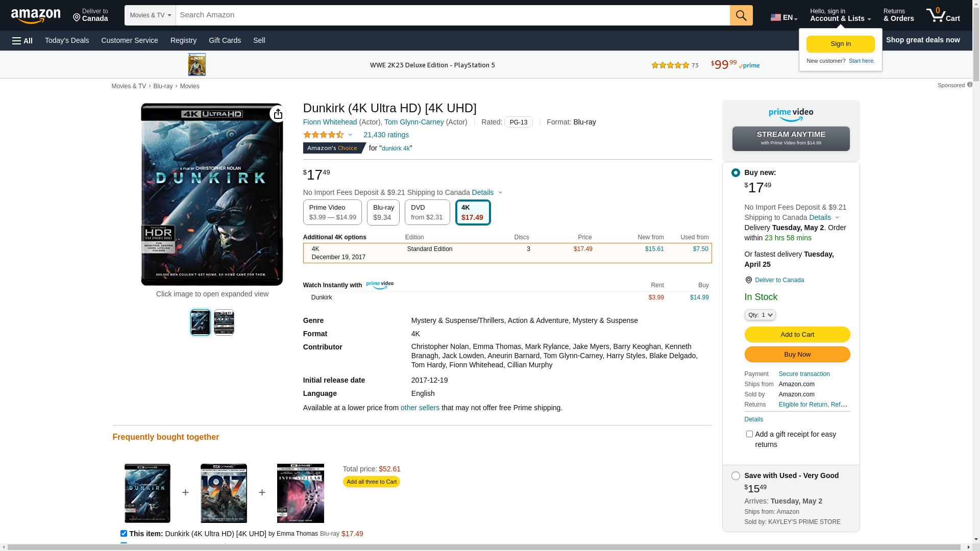Image resolution: width=980 pixels, height=551 pixels.
Task: Select first product thumbnail image
Action: [x=201, y=322]
